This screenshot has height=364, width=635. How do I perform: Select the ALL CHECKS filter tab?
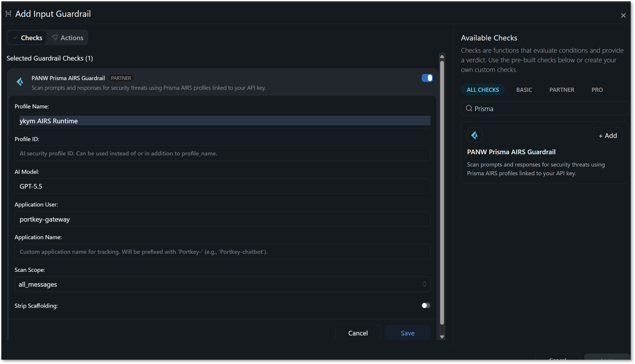(483, 90)
